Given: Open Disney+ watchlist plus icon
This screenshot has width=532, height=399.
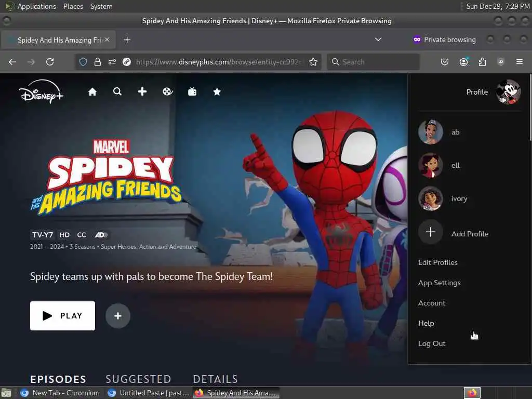Looking at the screenshot, I should [x=142, y=91].
